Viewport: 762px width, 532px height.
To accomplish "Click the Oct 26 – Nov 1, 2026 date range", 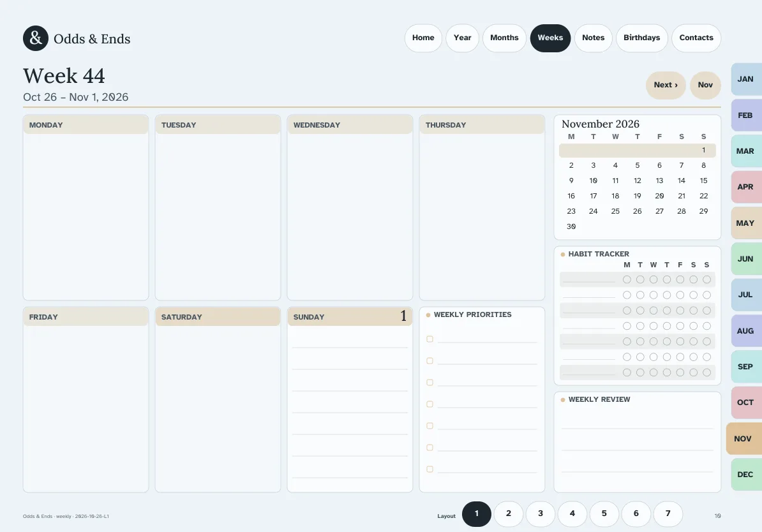I will pos(76,97).
